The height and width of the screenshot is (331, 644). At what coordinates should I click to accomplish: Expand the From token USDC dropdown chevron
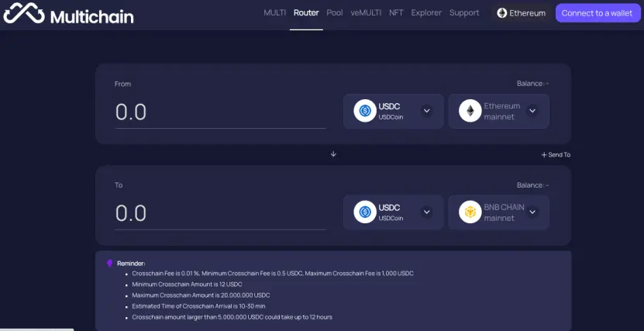click(x=427, y=111)
